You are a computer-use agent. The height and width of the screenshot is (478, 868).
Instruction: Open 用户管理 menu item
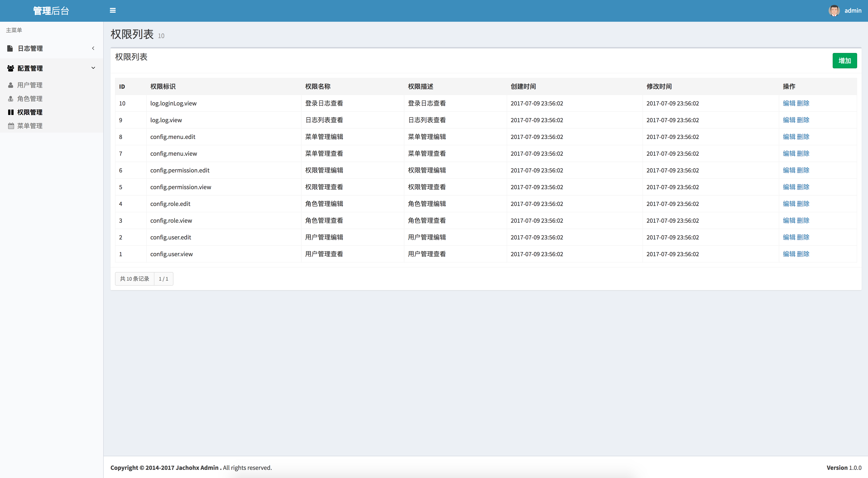pyautogui.click(x=30, y=85)
